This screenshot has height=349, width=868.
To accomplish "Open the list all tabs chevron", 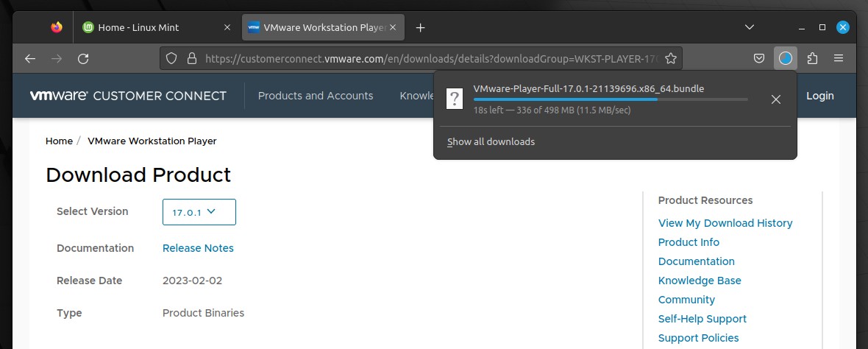I will click(749, 27).
